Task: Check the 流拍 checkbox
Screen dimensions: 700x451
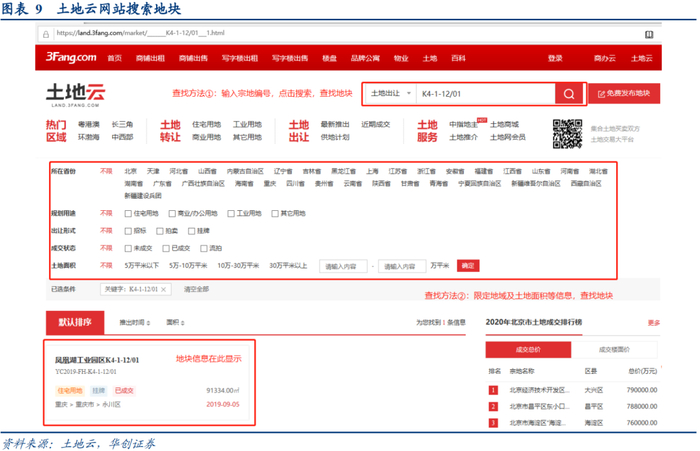Action: [x=204, y=248]
